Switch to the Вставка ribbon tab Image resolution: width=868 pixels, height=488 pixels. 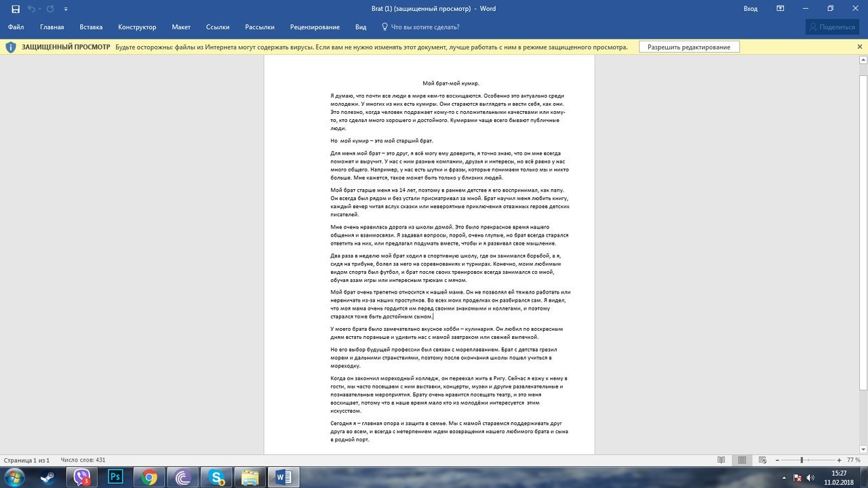(91, 27)
